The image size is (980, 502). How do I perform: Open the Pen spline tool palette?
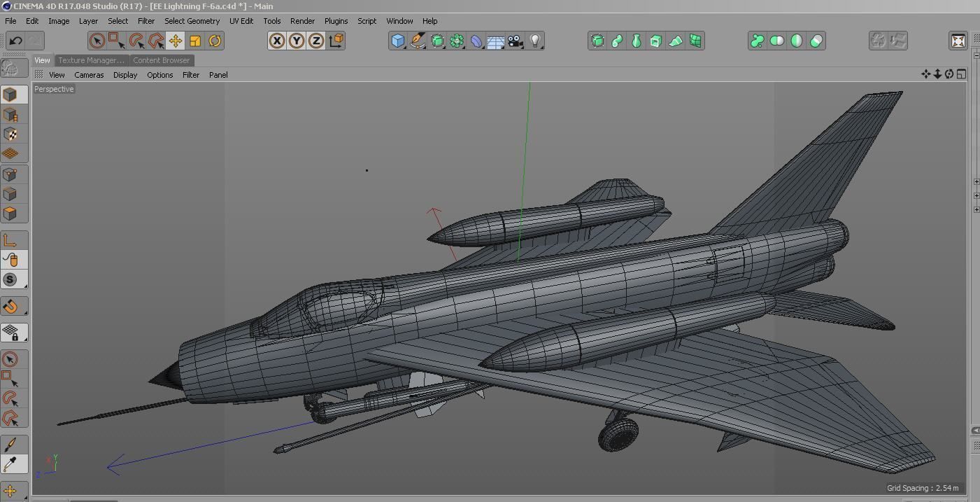418,41
